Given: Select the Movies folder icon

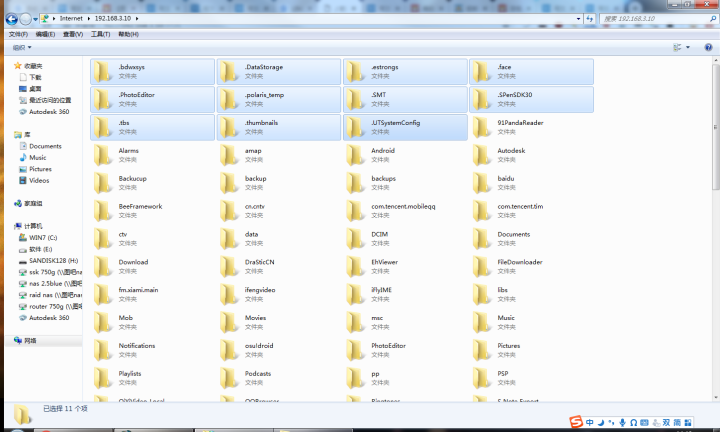Looking at the screenshot, I should [x=229, y=322].
